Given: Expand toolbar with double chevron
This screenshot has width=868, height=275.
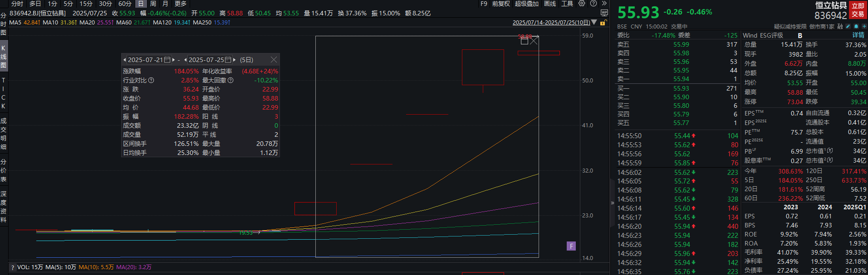Looking at the screenshot, I should point(604,4).
